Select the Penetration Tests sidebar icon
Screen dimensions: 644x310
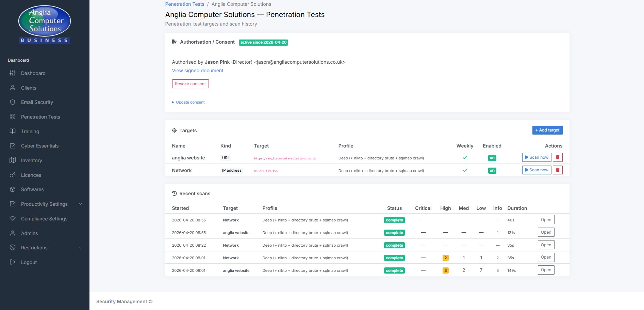click(x=13, y=117)
